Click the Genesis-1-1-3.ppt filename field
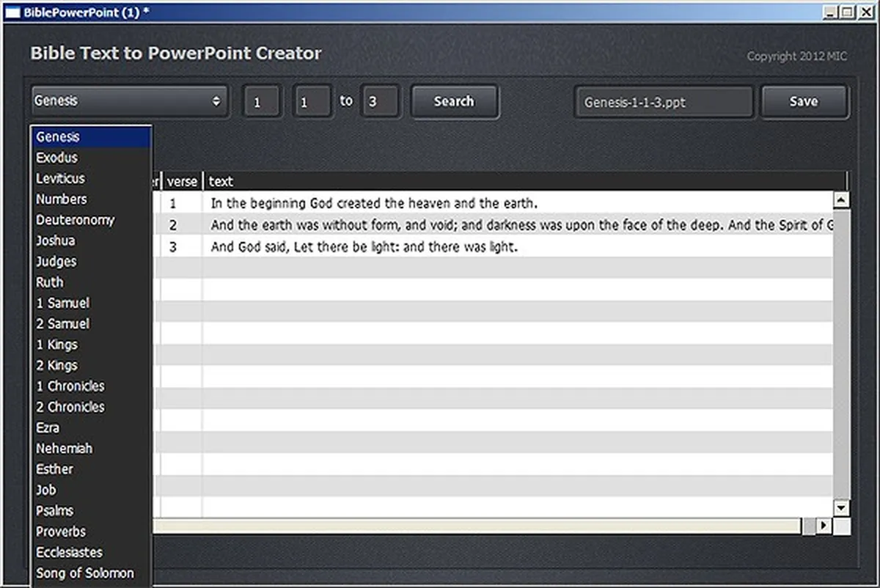The height and width of the screenshot is (588, 880). click(662, 102)
